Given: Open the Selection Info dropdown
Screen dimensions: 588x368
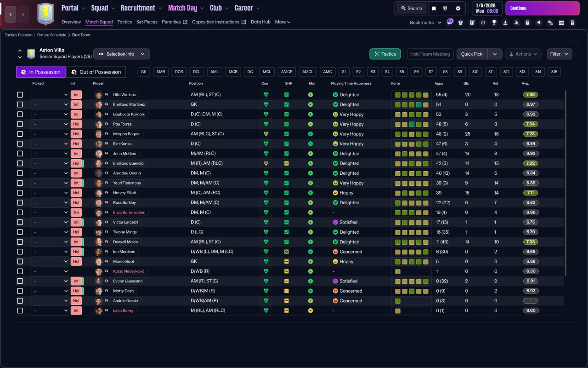Looking at the screenshot, I should click(x=122, y=54).
